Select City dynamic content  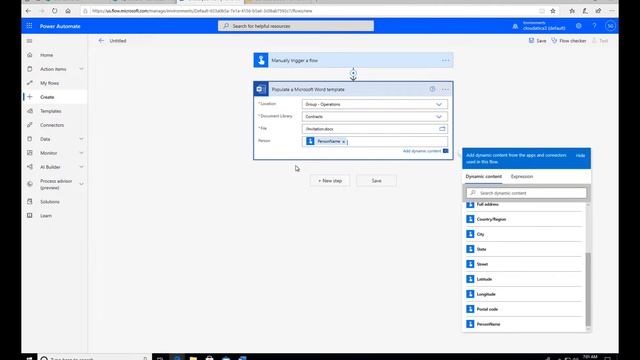coord(524,234)
